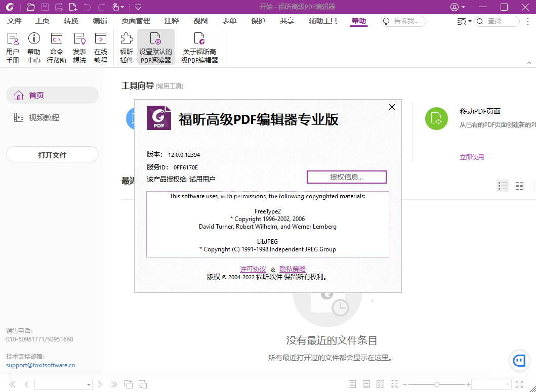Open the customize quick access toolbar dropdown

tap(138, 7)
